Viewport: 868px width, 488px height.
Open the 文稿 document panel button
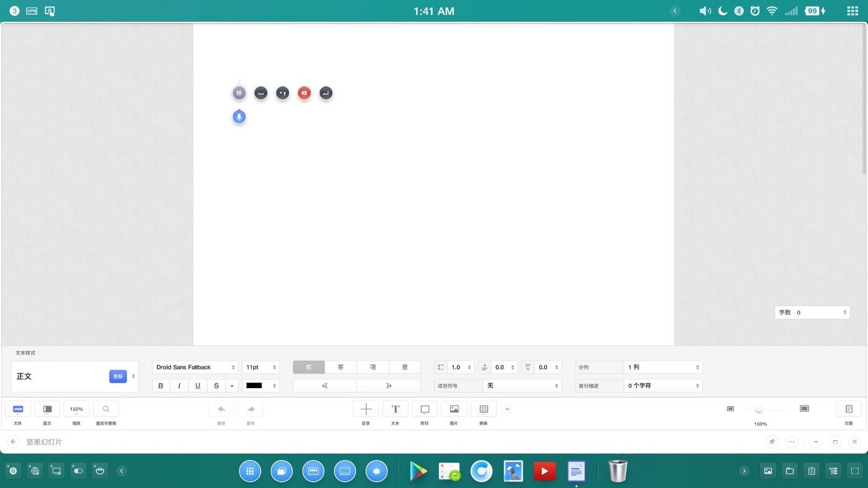point(849,409)
